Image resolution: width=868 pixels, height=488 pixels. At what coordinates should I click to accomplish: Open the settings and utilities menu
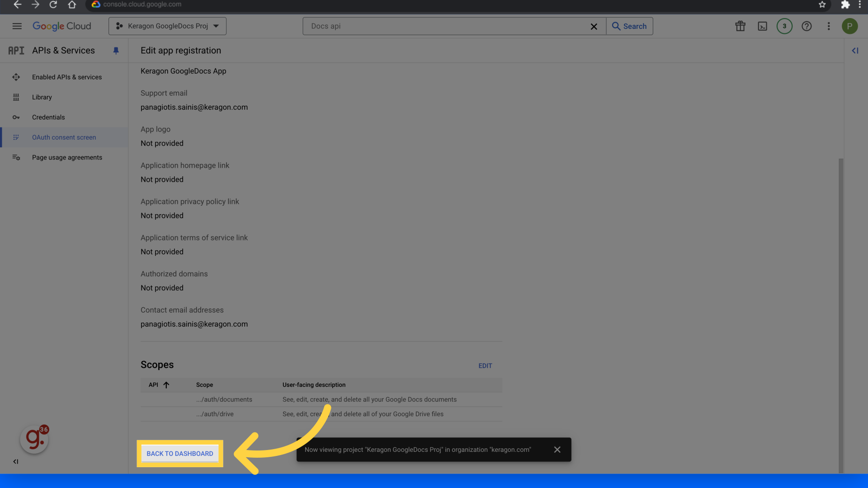pyautogui.click(x=829, y=26)
